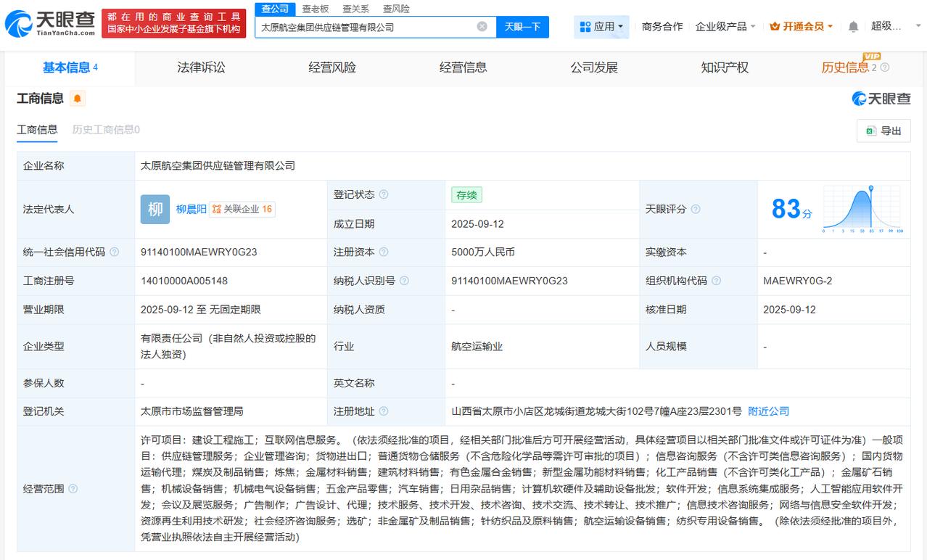The image size is (927, 560).
Task: Click the red 国家中小企业发展子基金 banner
Action: (x=174, y=23)
